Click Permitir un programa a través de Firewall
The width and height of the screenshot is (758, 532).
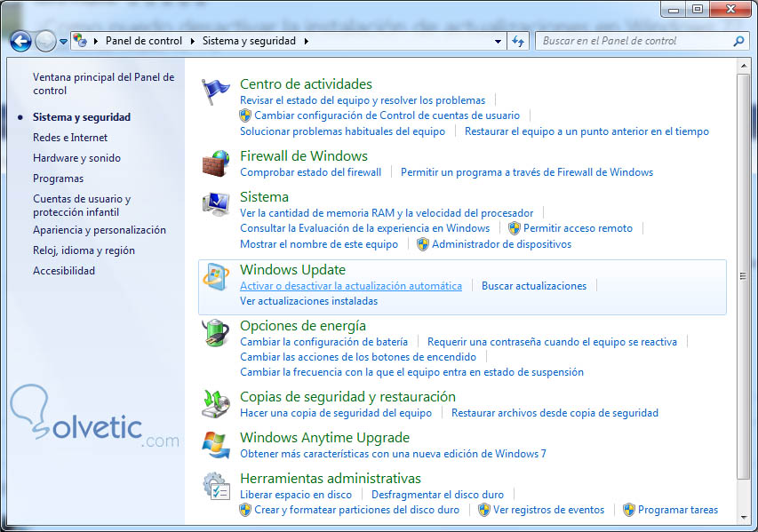click(527, 172)
